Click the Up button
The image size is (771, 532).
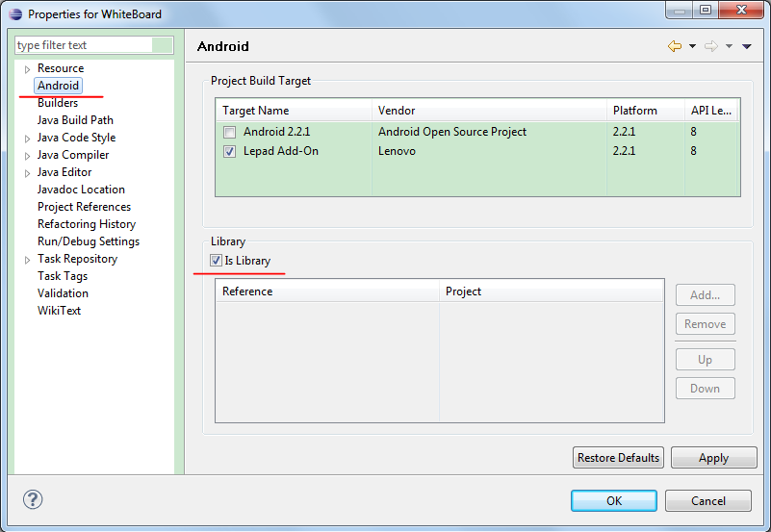click(706, 360)
